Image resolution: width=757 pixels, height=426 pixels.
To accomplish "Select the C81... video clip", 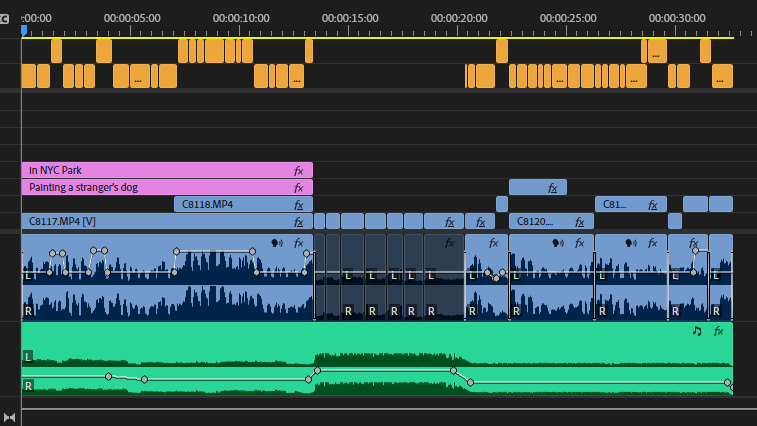I will pos(631,204).
